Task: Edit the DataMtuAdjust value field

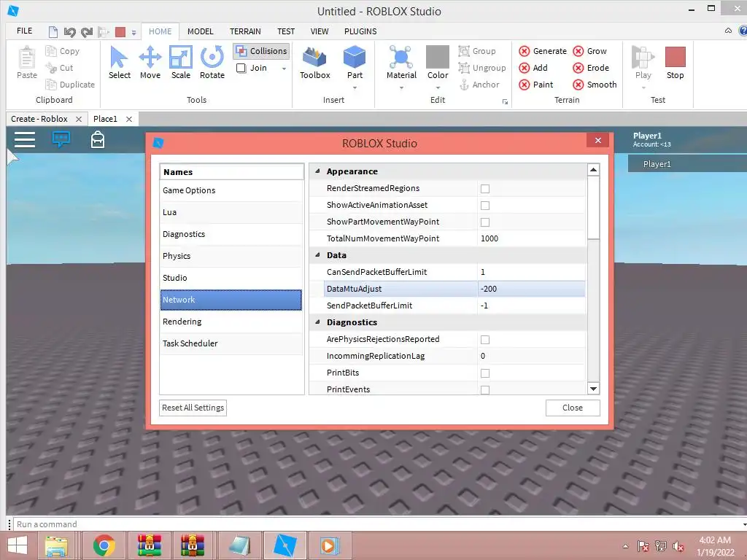Action: [x=531, y=289]
